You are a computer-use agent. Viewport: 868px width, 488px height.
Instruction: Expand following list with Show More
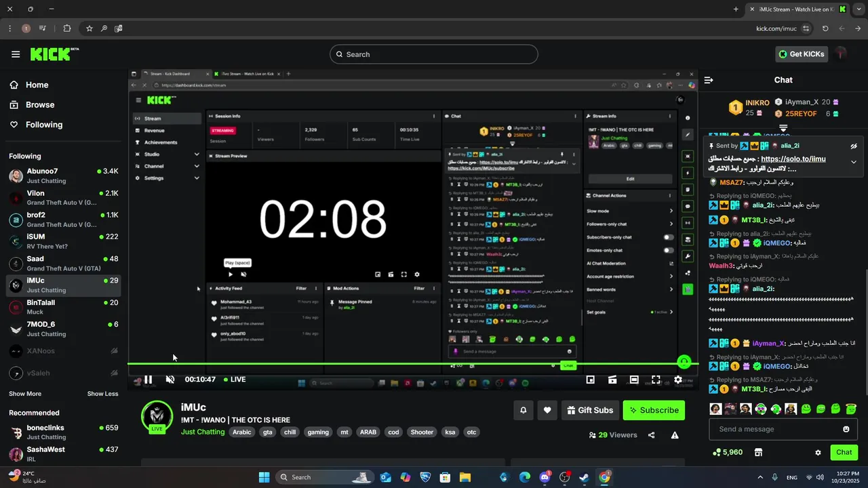click(x=25, y=394)
